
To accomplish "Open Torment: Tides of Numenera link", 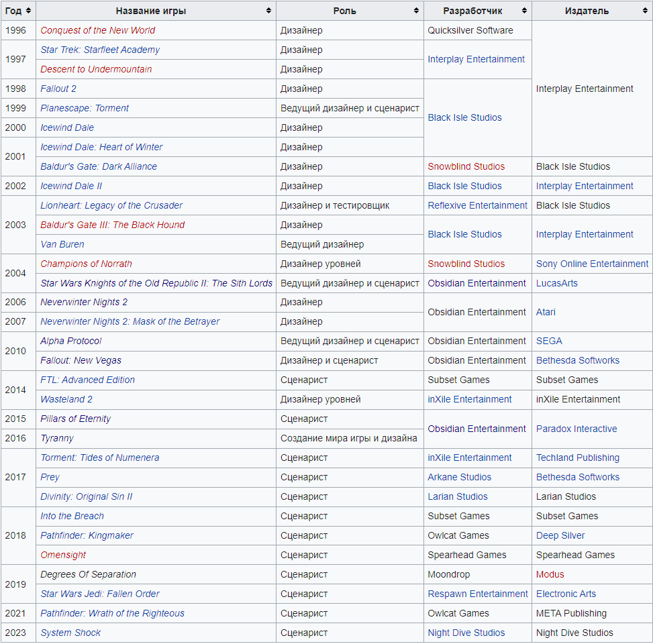I will [99, 458].
